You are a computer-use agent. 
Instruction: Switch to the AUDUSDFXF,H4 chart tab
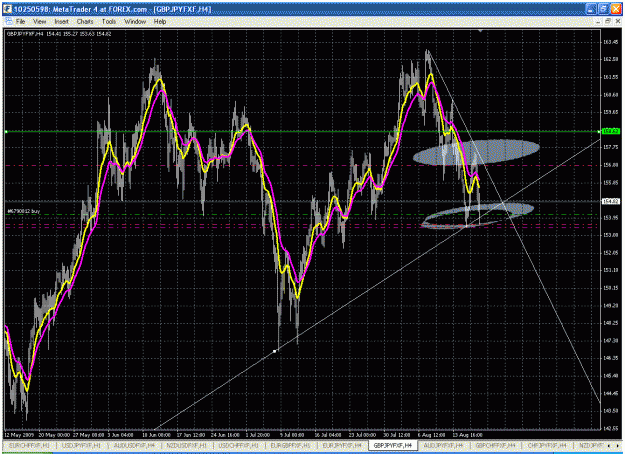click(134, 445)
